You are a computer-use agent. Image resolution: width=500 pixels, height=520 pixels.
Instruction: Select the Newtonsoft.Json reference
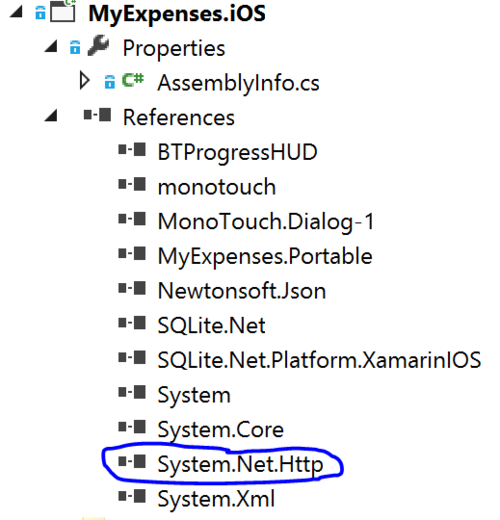[242, 291]
